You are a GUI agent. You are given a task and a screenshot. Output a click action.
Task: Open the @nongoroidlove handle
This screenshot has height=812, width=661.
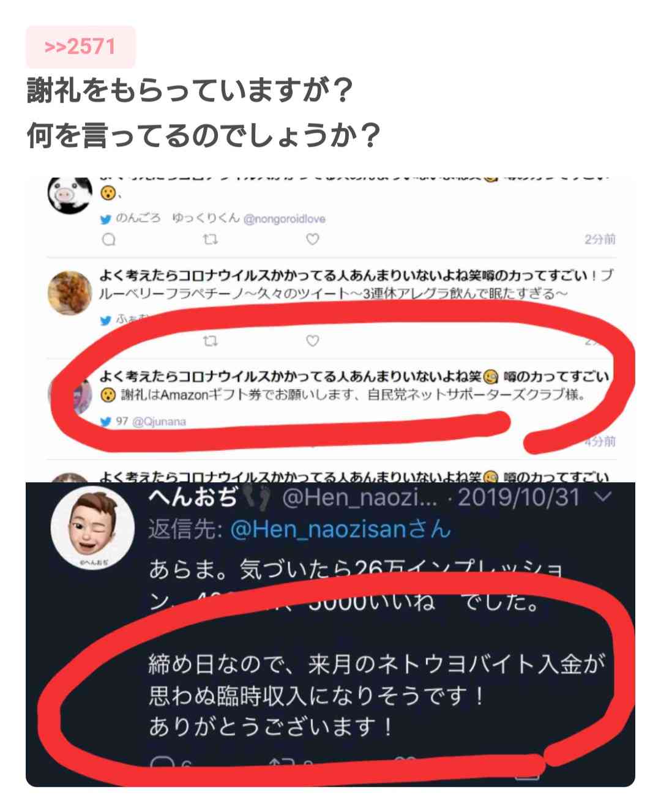(x=284, y=219)
